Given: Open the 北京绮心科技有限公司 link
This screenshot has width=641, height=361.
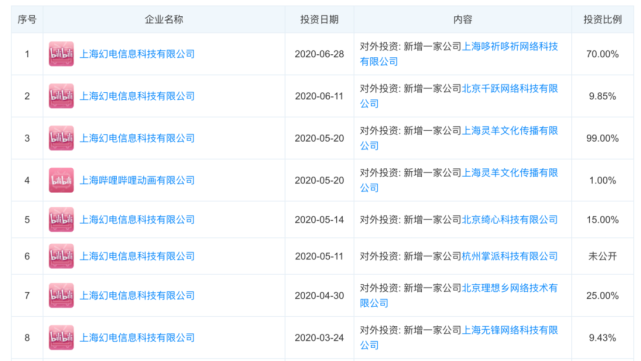Looking at the screenshot, I should [x=510, y=220].
